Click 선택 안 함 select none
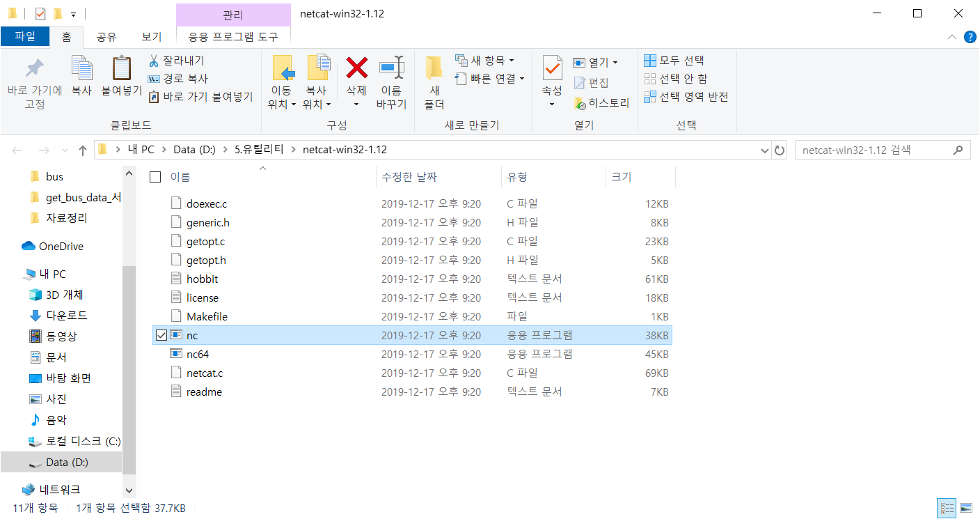 (675, 79)
